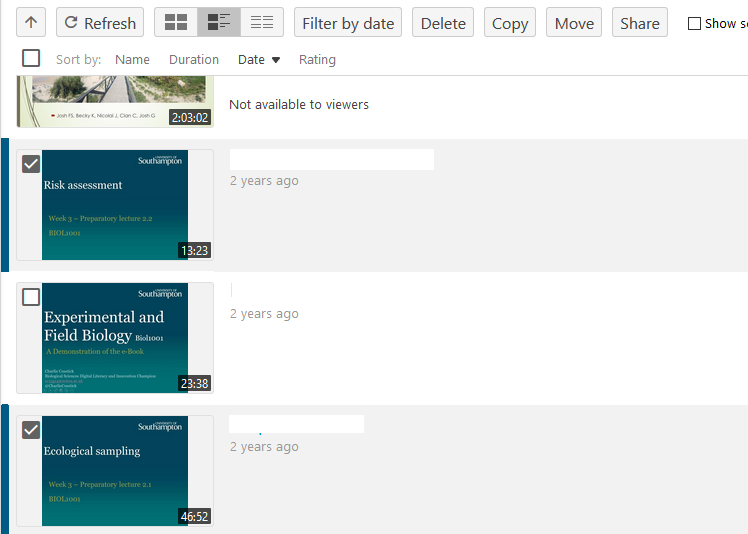This screenshot has height=534, width=748.
Task: Refresh the video list
Action: pos(100,23)
